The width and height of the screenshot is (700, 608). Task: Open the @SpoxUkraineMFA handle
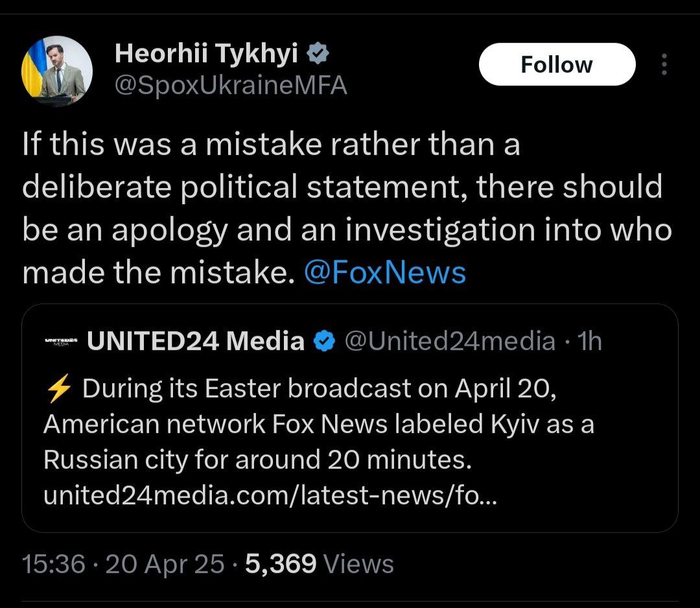pyautogui.click(x=231, y=85)
